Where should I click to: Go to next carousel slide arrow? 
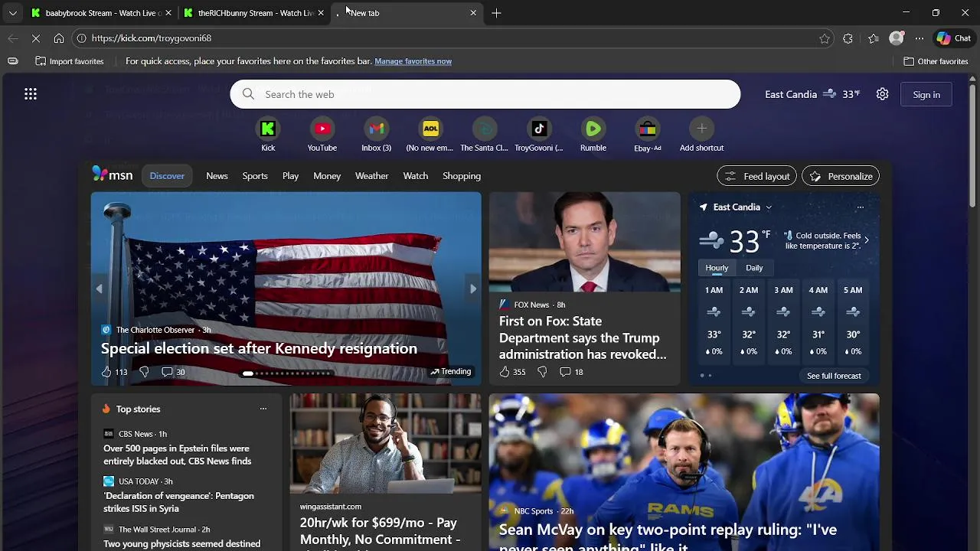(x=472, y=289)
